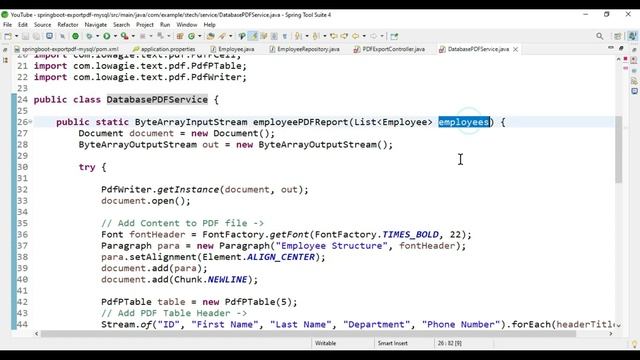This screenshot has width=640, height=360.
Task: Click the New file toolbar icon
Action: [x=8, y=36]
